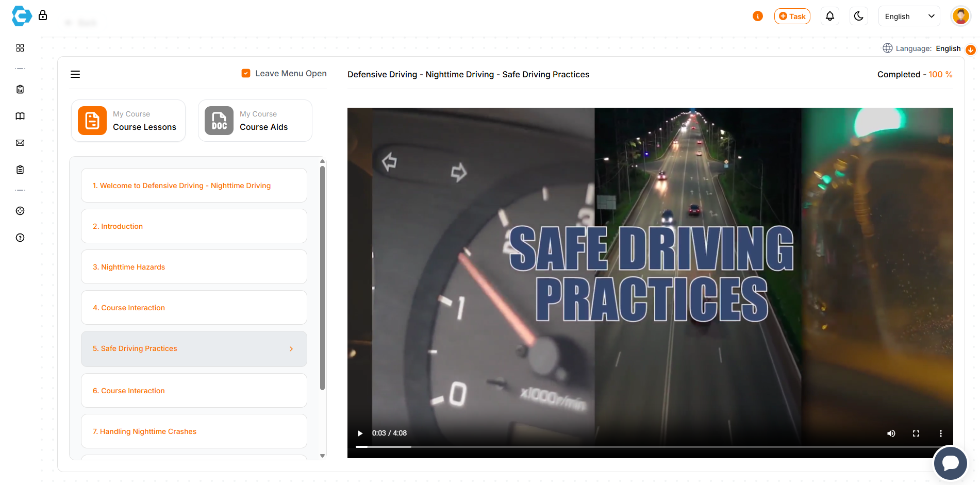Open the chat bubble widget
The image size is (980, 485).
click(950, 463)
